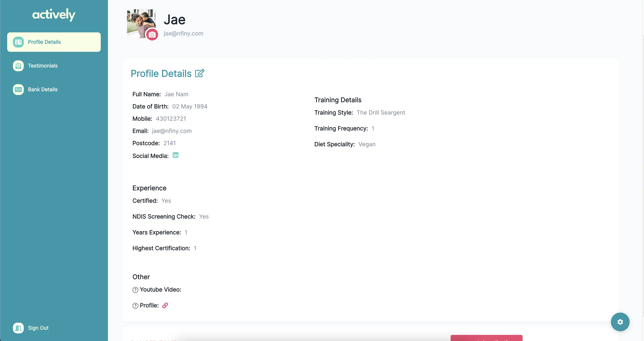Click the Bank Details banknote icon
The height and width of the screenshot is (341, 644).
pos(18,89)
